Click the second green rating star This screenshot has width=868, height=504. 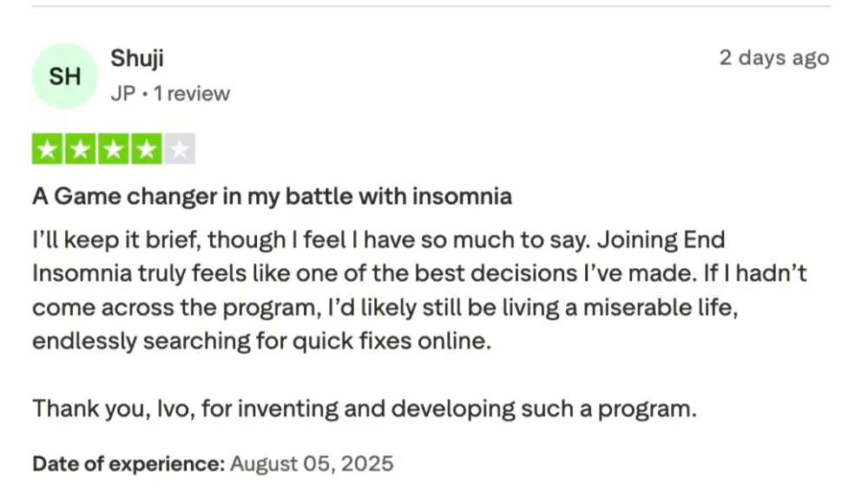82,150
